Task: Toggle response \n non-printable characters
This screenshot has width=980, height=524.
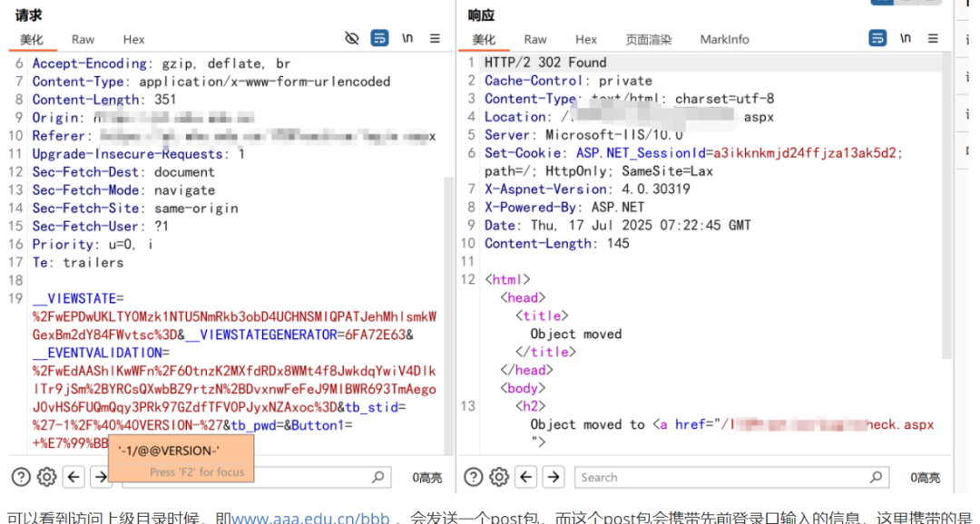Action: coord(906,38)
